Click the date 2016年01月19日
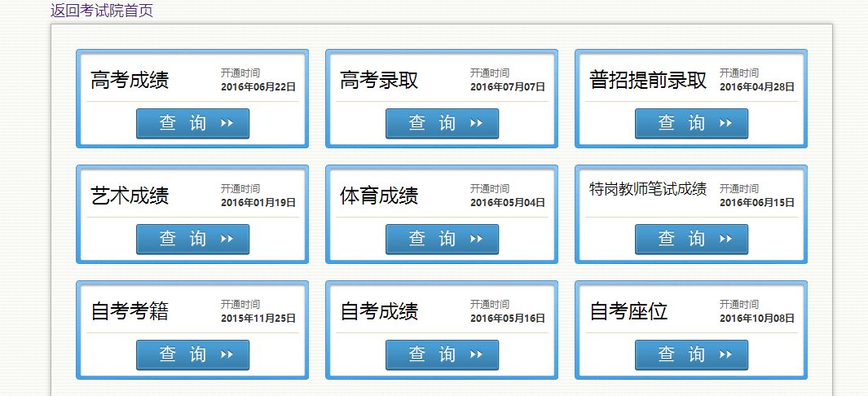The height and width of the screenshot is (396, 868). [258, 202]
